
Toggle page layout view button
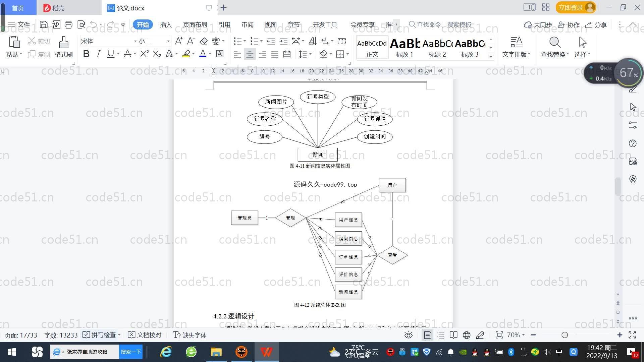pos(427,335)
